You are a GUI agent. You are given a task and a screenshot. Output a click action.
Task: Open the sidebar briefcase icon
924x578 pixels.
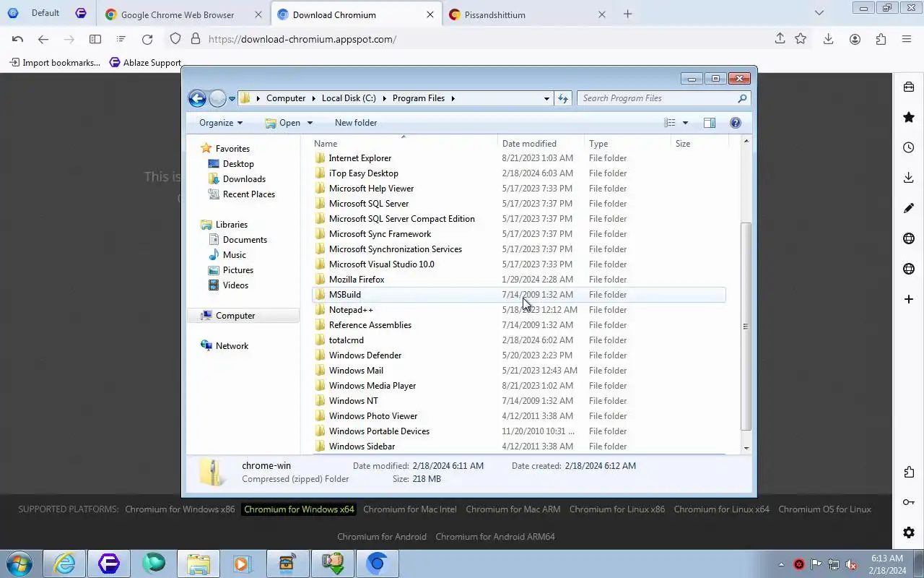909,87
